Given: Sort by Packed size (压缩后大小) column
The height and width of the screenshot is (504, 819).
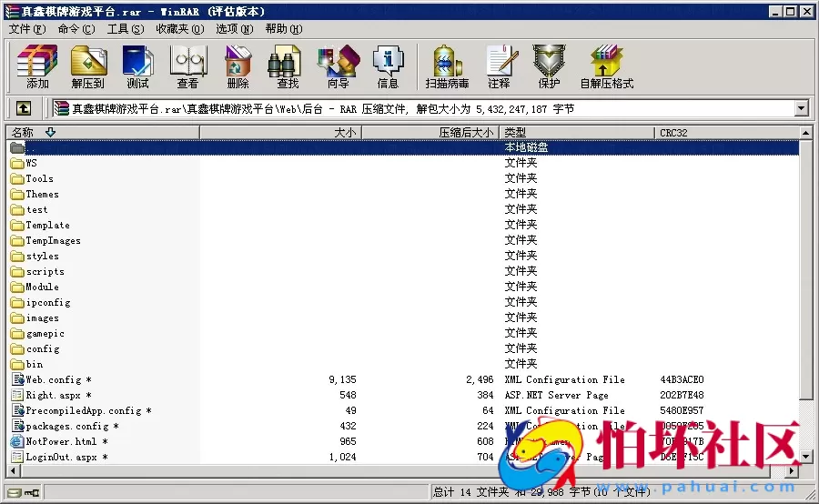Looking at the screenshot, I should (430, 133).
